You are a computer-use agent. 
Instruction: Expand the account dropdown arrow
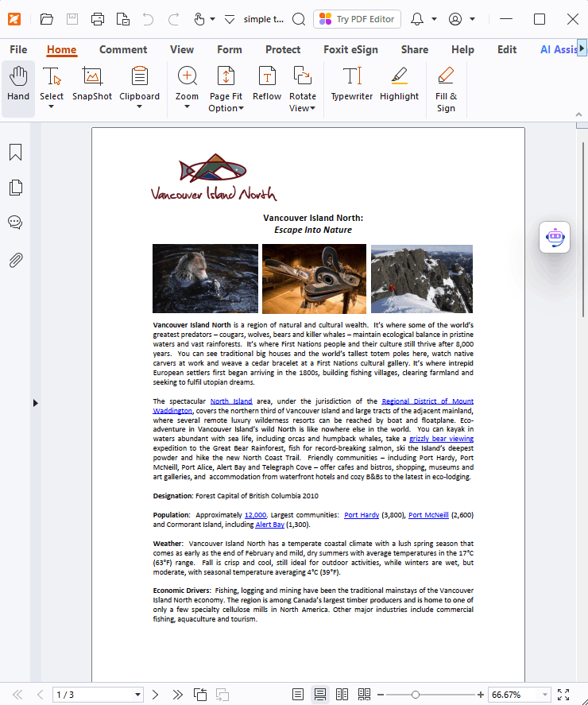[x=473, y=19]
